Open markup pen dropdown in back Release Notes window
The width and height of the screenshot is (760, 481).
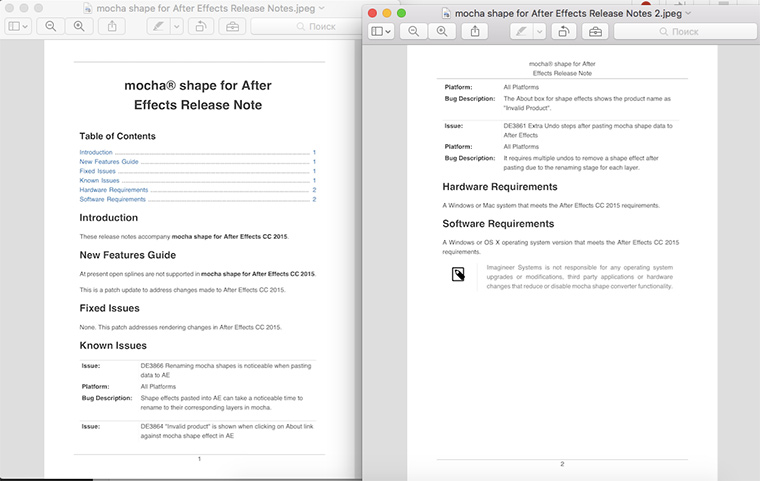[177, 26]
